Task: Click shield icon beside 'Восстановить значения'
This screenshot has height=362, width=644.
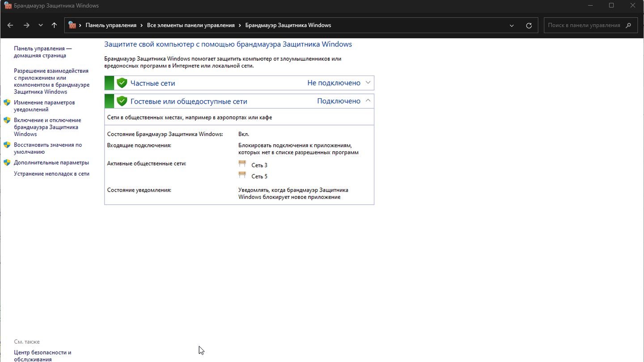Action: (7, 145)
